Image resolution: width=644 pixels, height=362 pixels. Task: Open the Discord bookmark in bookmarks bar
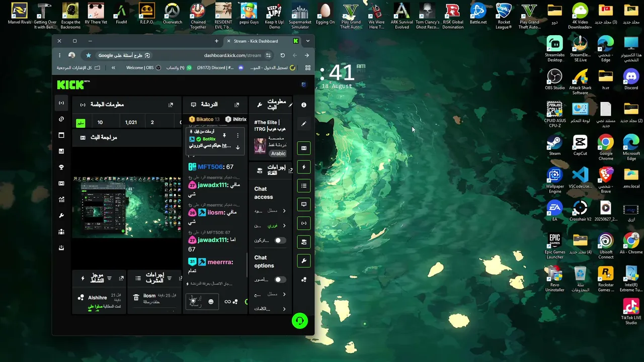(220, 67)
